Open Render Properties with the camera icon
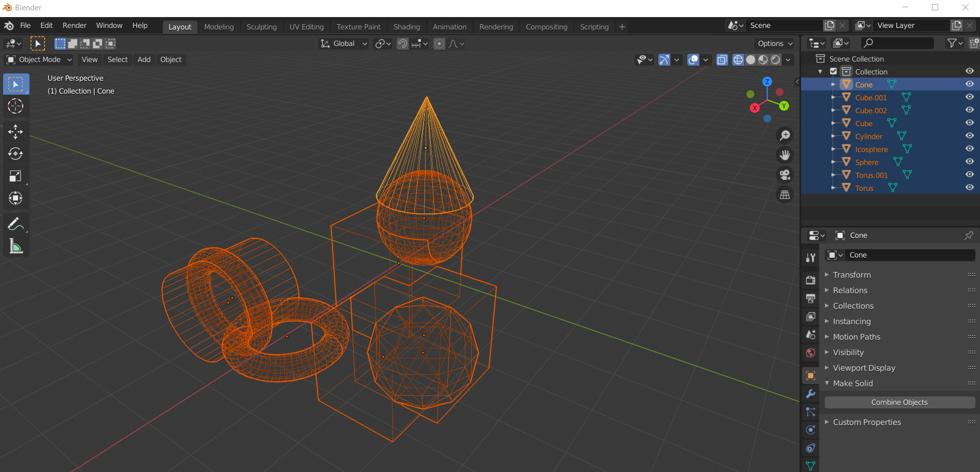Viewport: 980px width, 472px height. pos(810,280)
